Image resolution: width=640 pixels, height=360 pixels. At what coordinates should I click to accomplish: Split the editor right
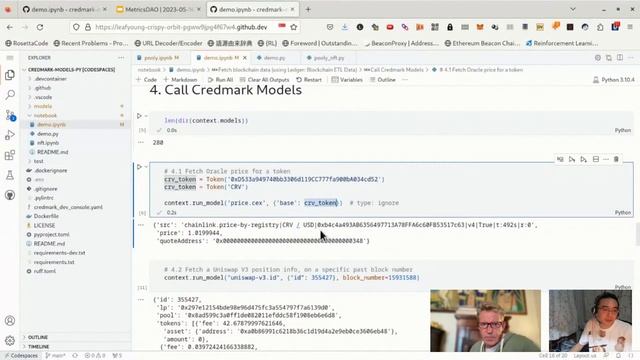click(x=620, y=58)
